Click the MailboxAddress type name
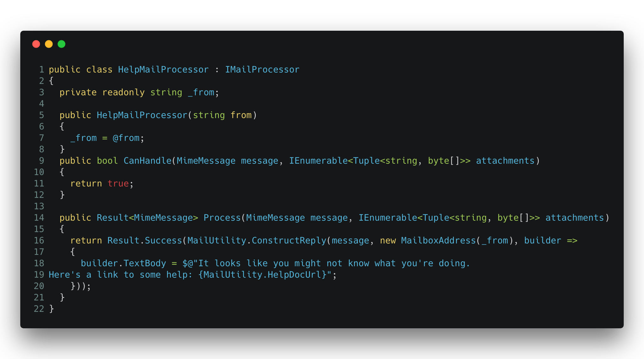 [x=438, y=241]
